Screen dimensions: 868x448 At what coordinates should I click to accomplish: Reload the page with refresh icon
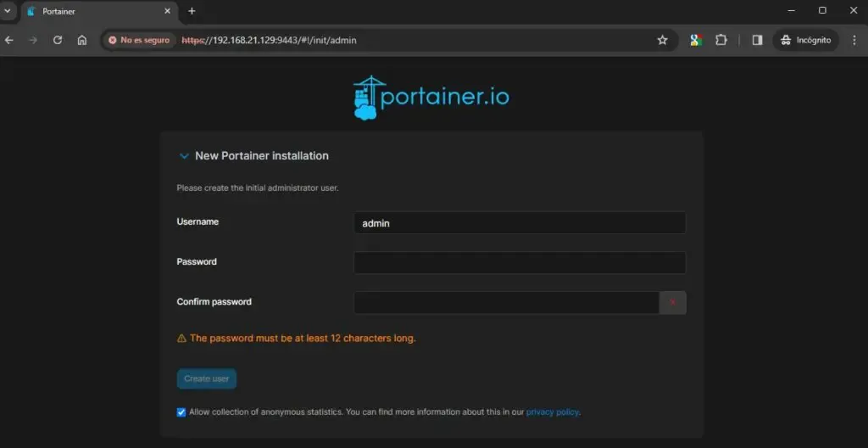click(x=58, y=40)
